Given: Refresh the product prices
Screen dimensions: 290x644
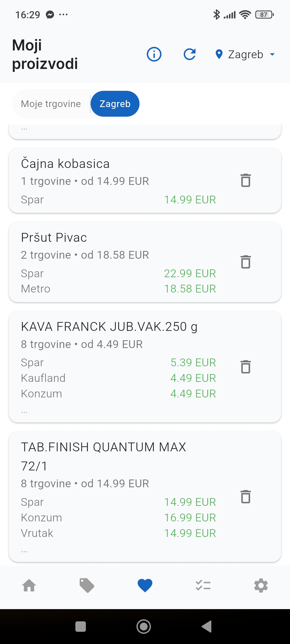Looking at the screenshot, I should tap(190, 54).
